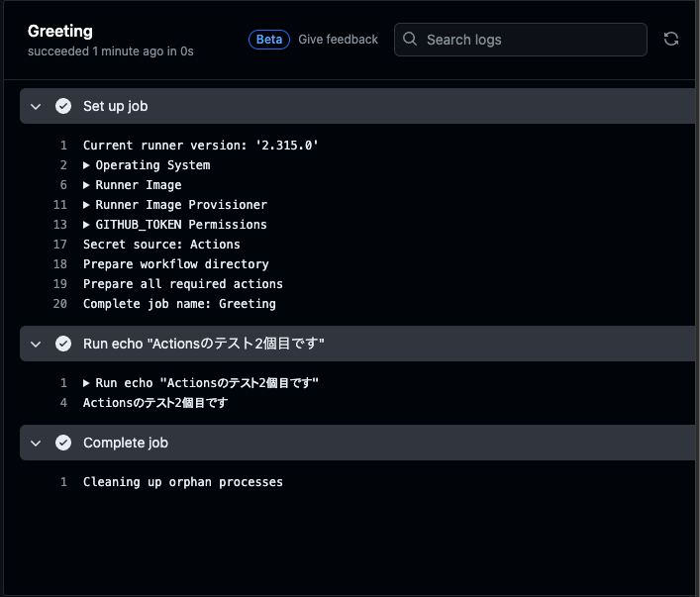Click line number 17 in Set up job

pyautogui.click(x=59, y=245)
